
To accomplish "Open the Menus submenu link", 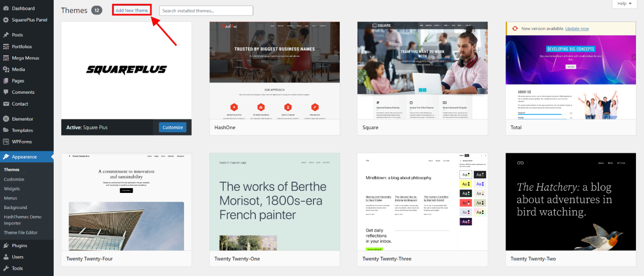I will pyautogui.click(x=11, y=198).
